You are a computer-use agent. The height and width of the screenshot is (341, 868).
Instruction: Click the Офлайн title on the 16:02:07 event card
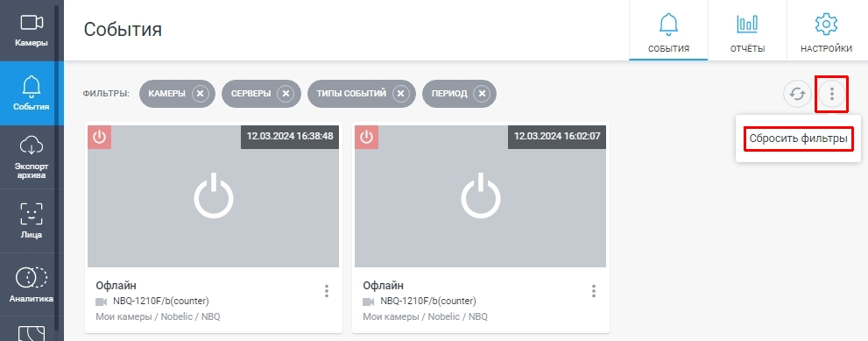coord(383,286)
